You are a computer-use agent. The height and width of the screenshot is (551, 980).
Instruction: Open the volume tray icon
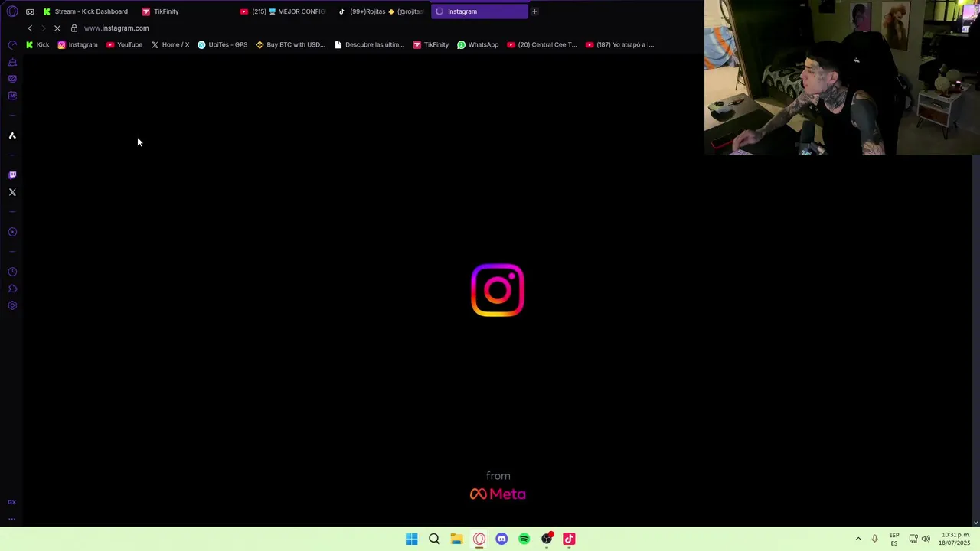click(926, 539)
